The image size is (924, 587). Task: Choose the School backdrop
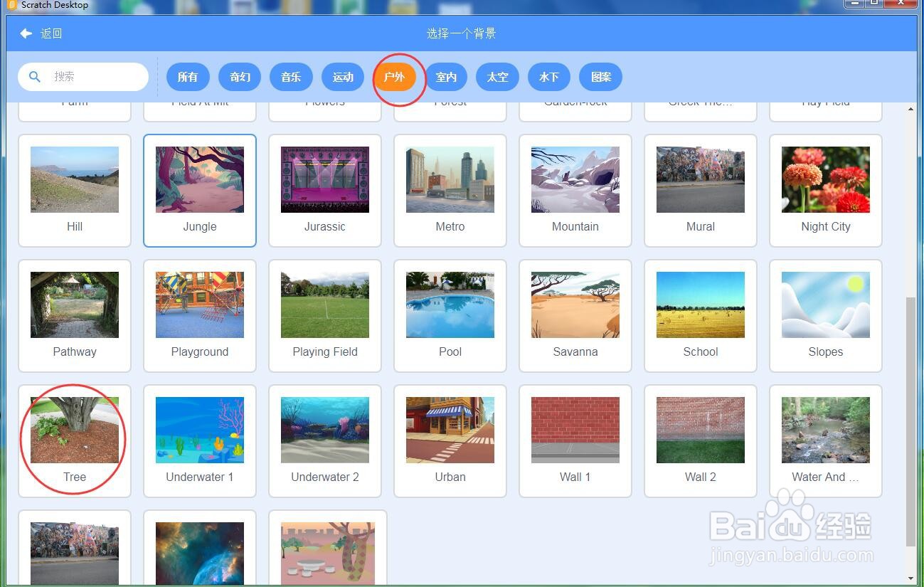point(701,316)
